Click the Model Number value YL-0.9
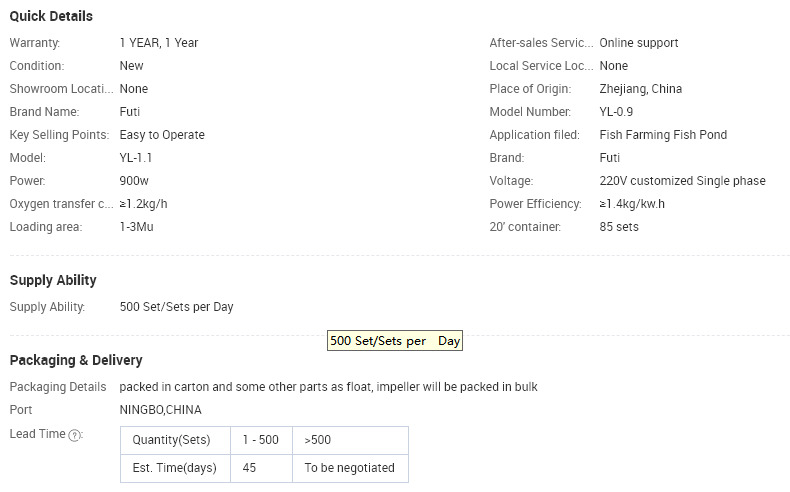 pyautogui.click(x=616, y=112)
